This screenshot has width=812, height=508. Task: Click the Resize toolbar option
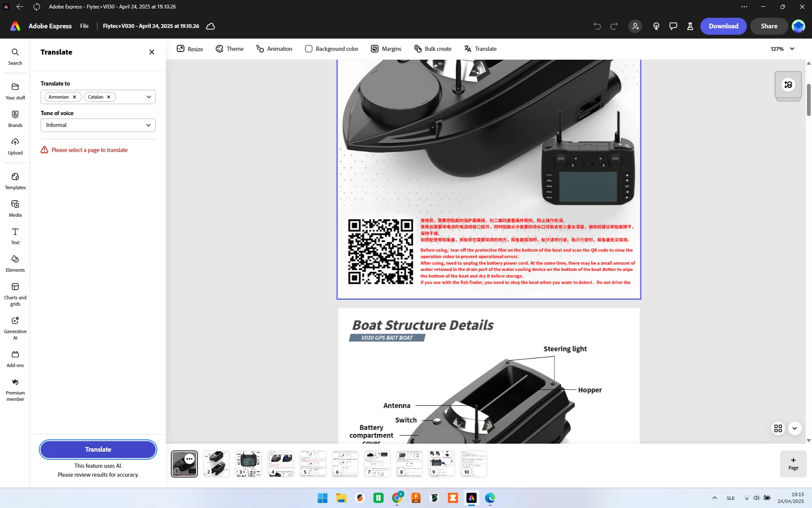(x=190, y=49)
